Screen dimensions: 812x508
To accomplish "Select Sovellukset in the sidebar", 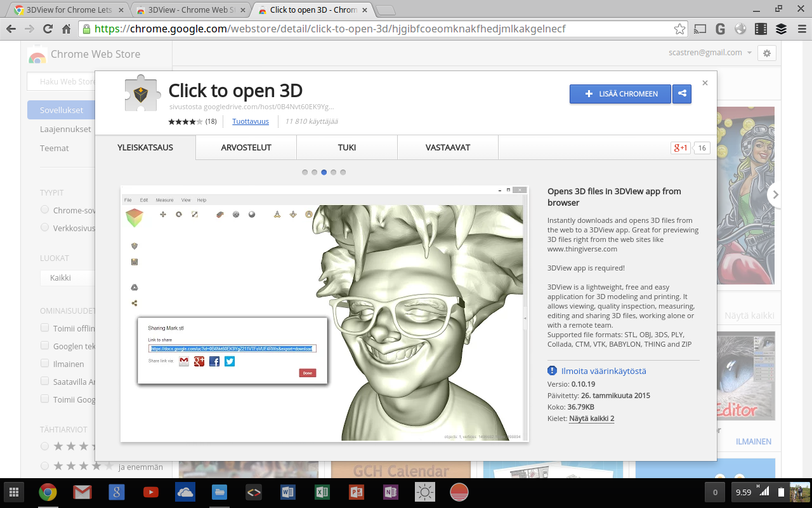I will click(62, 110).
